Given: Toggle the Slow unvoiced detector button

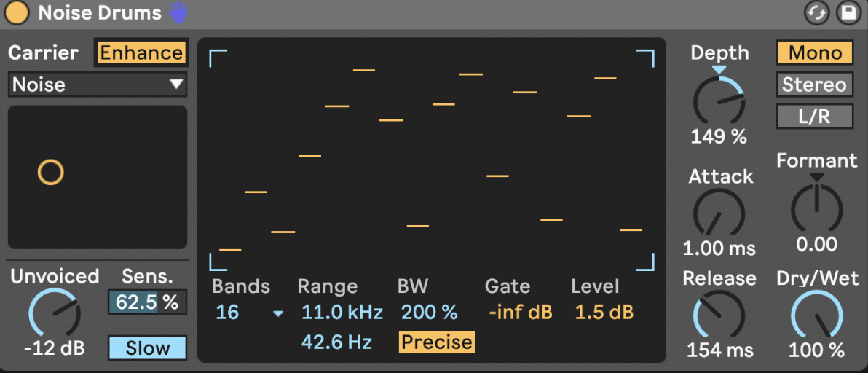Looking at the screenshot, I should point(147,348).
